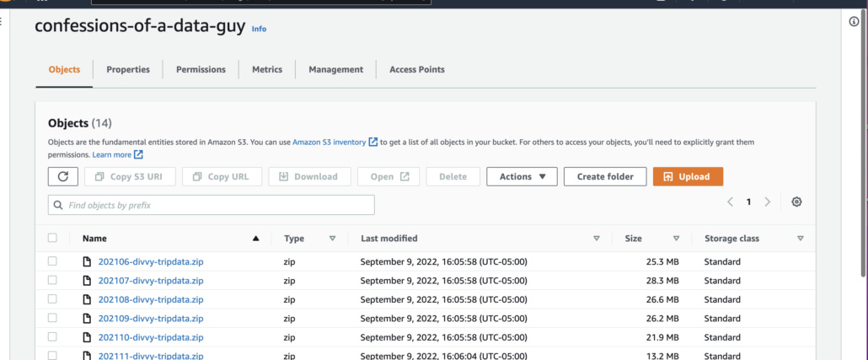Viewport: 868px width, 360px height.
Task: Click the Download button
Action: tap(309, 177)
